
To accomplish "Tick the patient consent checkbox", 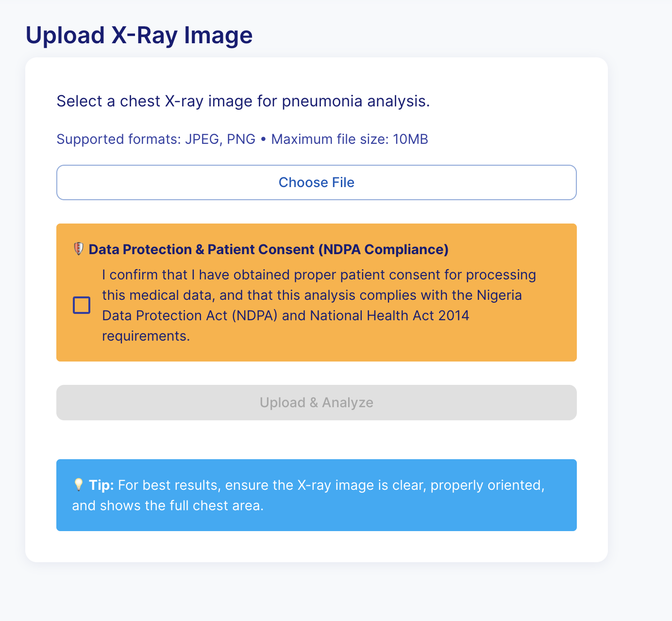I will pyautogui.click(x=82, y=305).
